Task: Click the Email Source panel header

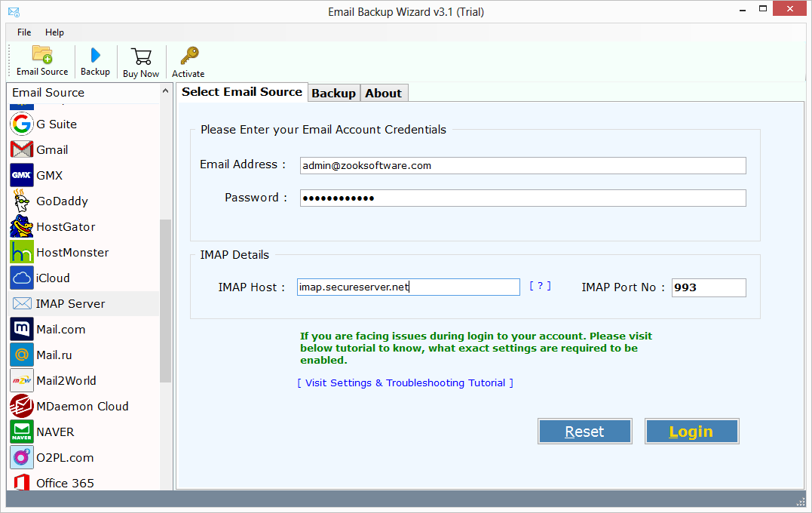Action: pos(83,92)
